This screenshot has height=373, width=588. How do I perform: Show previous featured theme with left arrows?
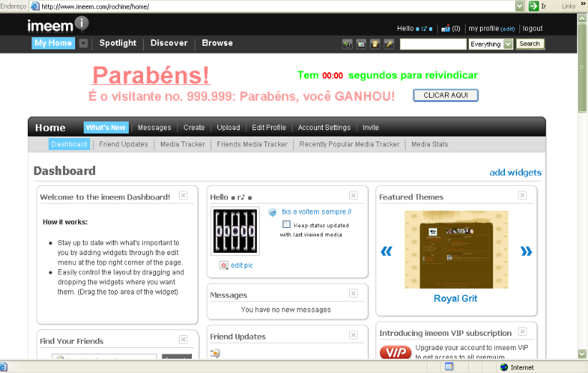(386, 252)
